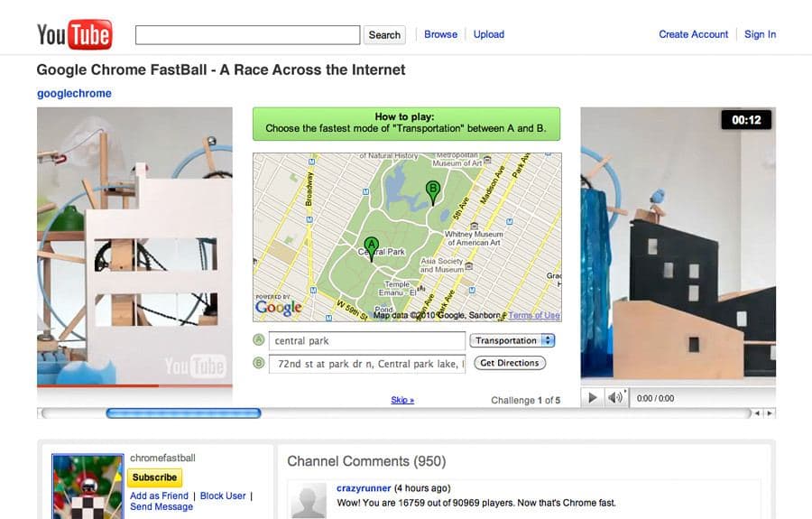
Task: Click the 72nd st destination field
Action: (x=366, y=364)
